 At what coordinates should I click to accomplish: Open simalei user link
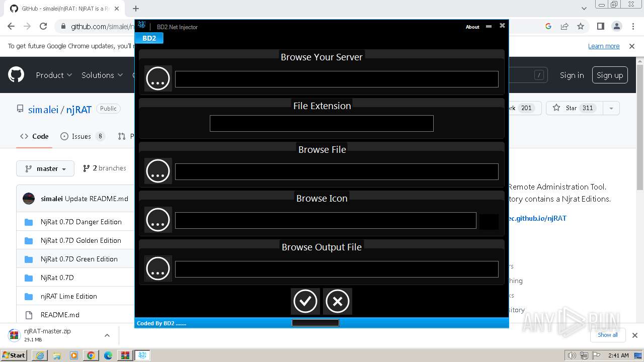(43, 109)
